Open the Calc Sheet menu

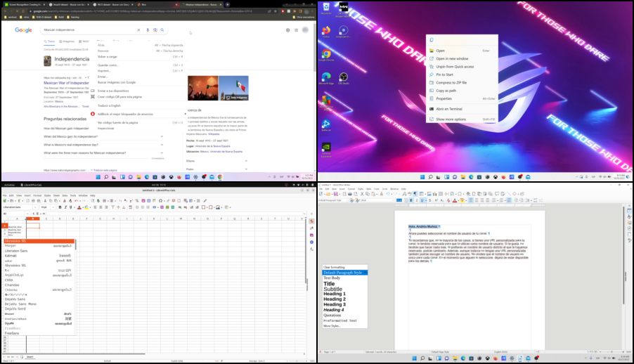tap(57, 195)
